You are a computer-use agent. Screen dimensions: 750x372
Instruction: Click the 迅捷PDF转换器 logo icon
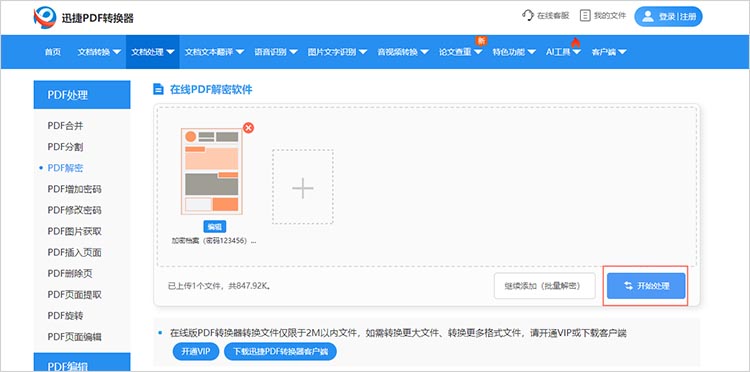coord(44,18)
